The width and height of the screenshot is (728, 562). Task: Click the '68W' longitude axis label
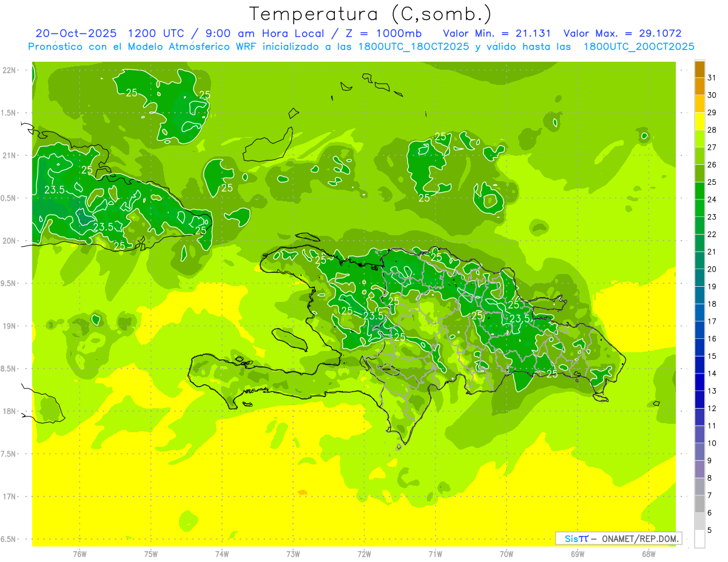(648, 554)
